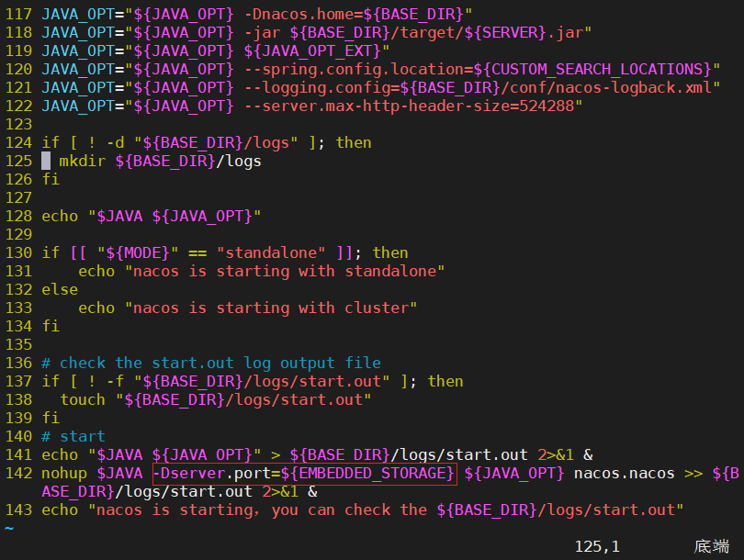Image resolution: width=744 pixels, height=560 pixels.
Task: Click "# start" comment on line 140
Action: click(73, 436)
